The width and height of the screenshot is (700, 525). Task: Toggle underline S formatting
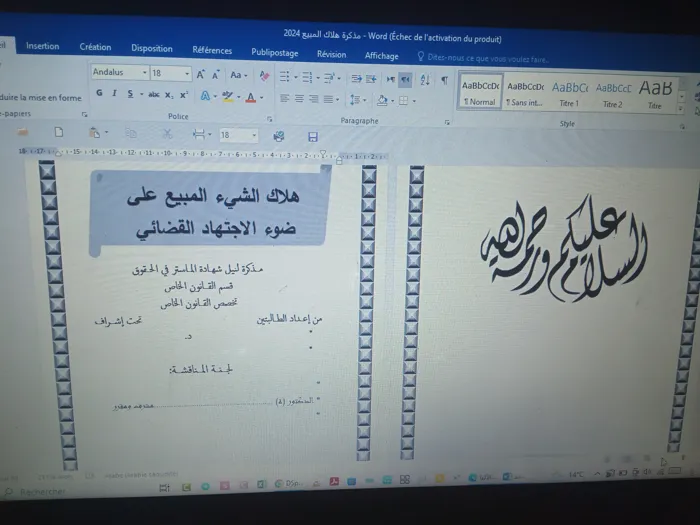[130, 94]
